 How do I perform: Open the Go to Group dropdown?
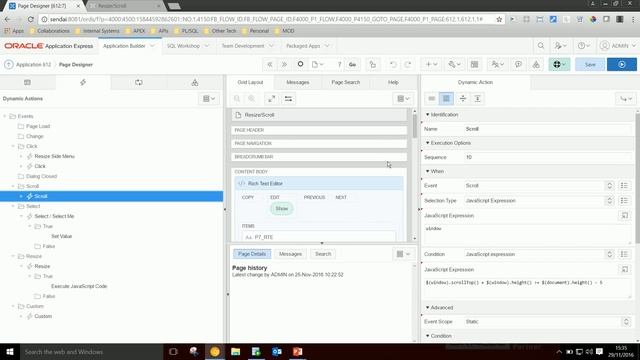pyautogui.click(x=626, y=98)
